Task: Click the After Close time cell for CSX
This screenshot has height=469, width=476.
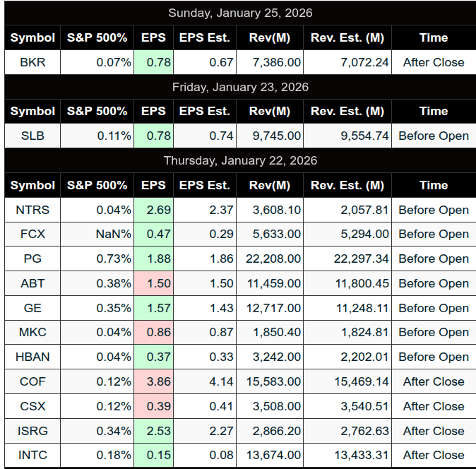Action: (434, 406)
